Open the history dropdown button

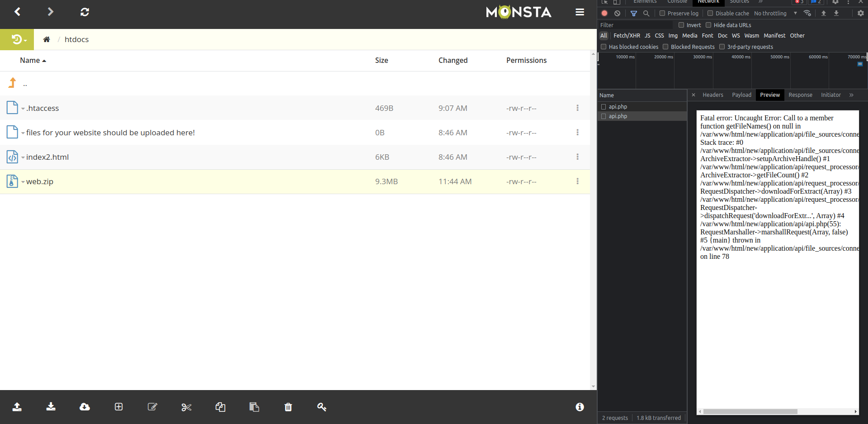click(x=18, y=40)
